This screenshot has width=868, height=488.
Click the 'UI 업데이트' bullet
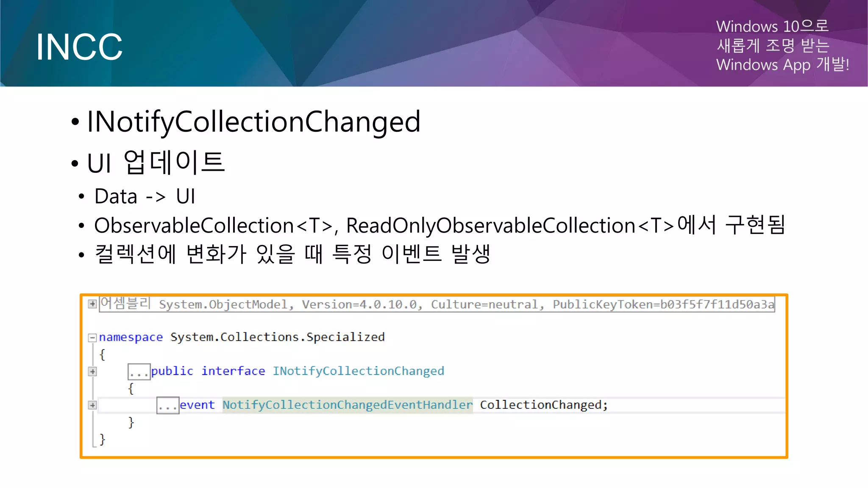156,162
